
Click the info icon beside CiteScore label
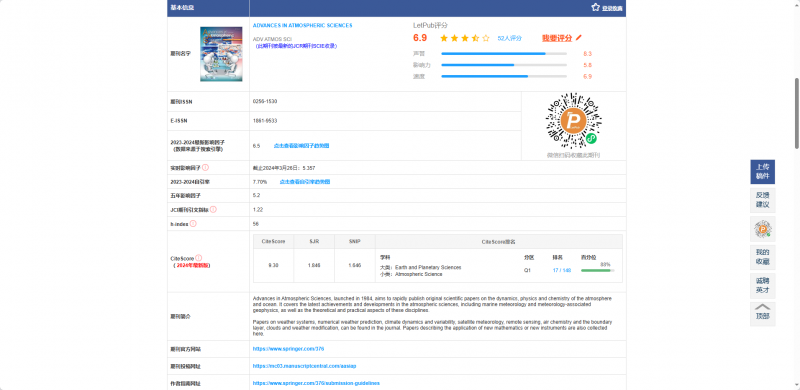click(198, 258)
